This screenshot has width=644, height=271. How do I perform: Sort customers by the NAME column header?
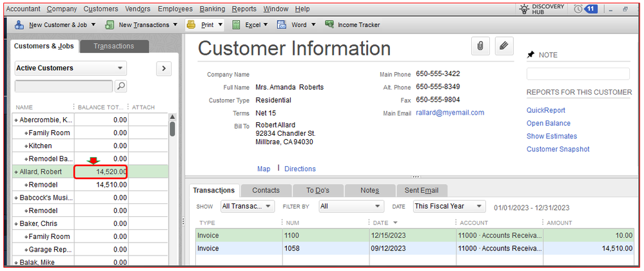click(x=24, y=107)
